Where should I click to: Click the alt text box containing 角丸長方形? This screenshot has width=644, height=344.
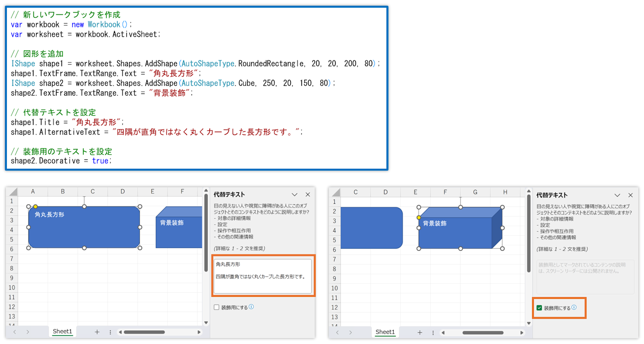pyautogui.click(x=262, y=276)
